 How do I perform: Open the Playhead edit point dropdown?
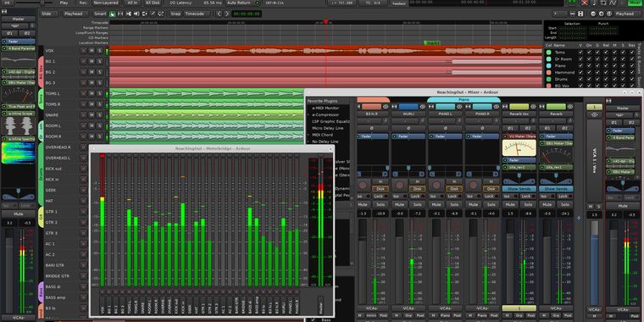[x=76, y=14]
